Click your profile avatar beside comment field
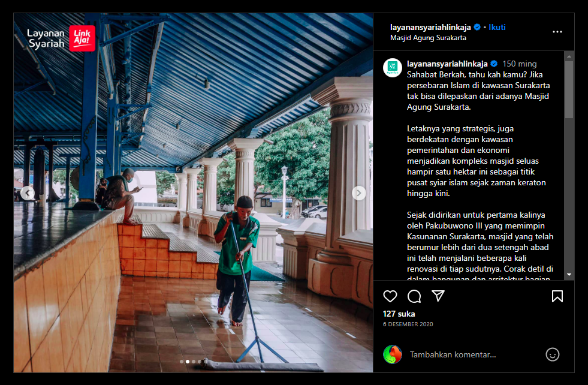The height and width of the screenshot is (385, 588). click(x=393, y=354)
